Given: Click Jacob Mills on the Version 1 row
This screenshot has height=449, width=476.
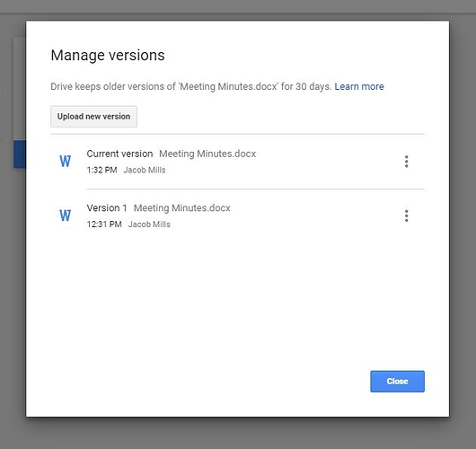Looking at the screenshot, I should pyautogui.click(x=149, y=224).
